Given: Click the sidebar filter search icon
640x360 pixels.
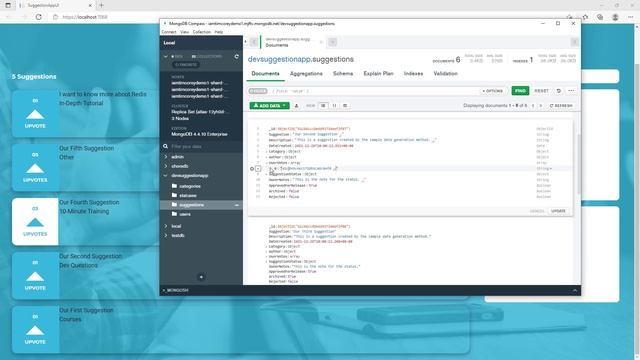Looking at the screenshot, I should click(165, 146).
